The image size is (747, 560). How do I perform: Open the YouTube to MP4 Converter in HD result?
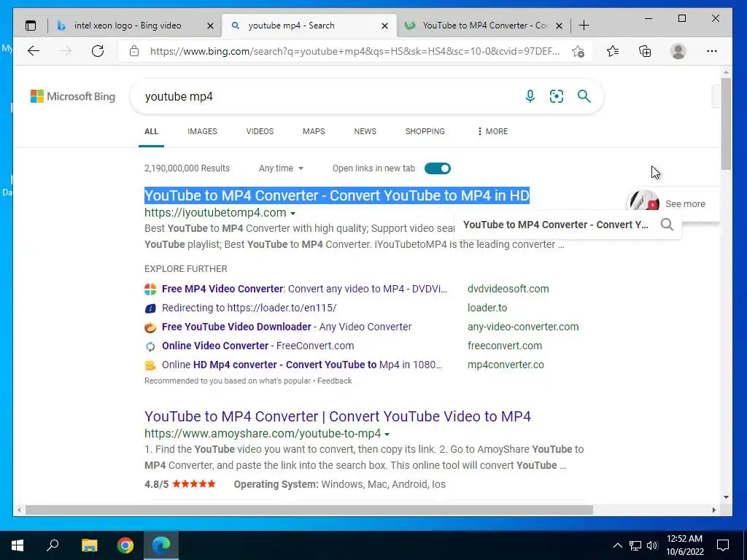tap(337, 195)
